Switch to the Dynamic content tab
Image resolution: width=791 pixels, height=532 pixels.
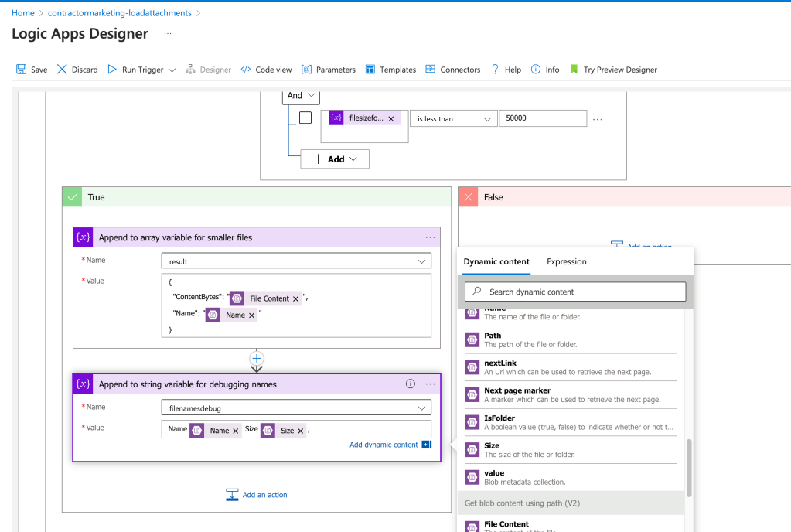pos(496,261)
